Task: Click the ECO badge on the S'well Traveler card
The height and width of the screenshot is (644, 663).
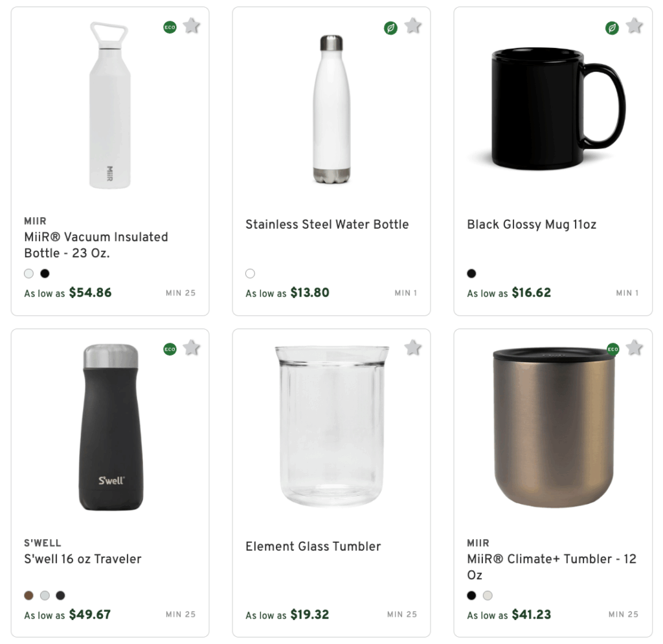Action: click(x=170, y=349)
